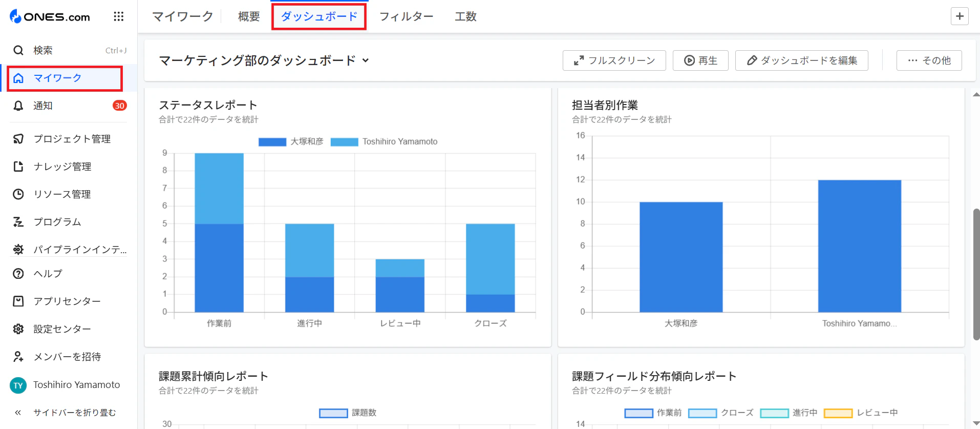This screenshot has width=980, height=429.
Task: Open the その他 menu
Action: 929,60
